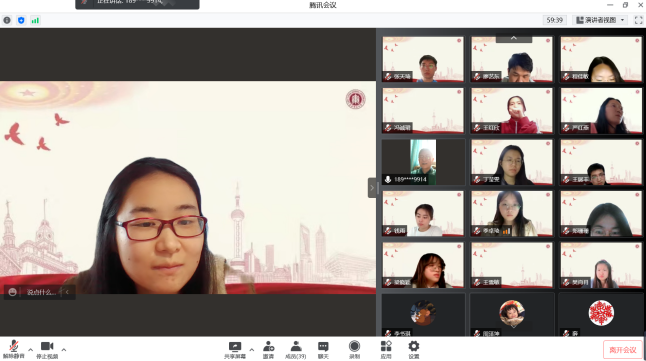The height and width of the screenshot is (361, 646).
Task: Unmute microphone with 解除静音 button
Action: pos(14,349)
